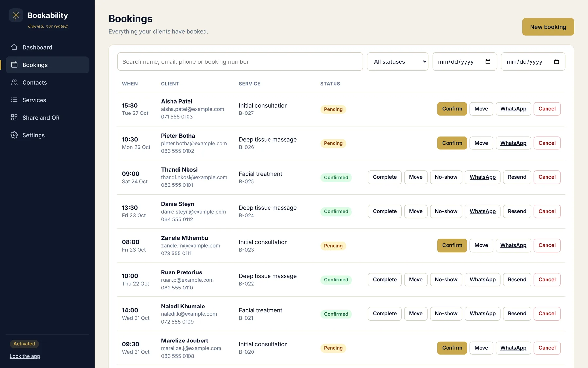Cancel Zanele Mthembu's booking B-023
588x368 pixels.
[x=547, y=245]
